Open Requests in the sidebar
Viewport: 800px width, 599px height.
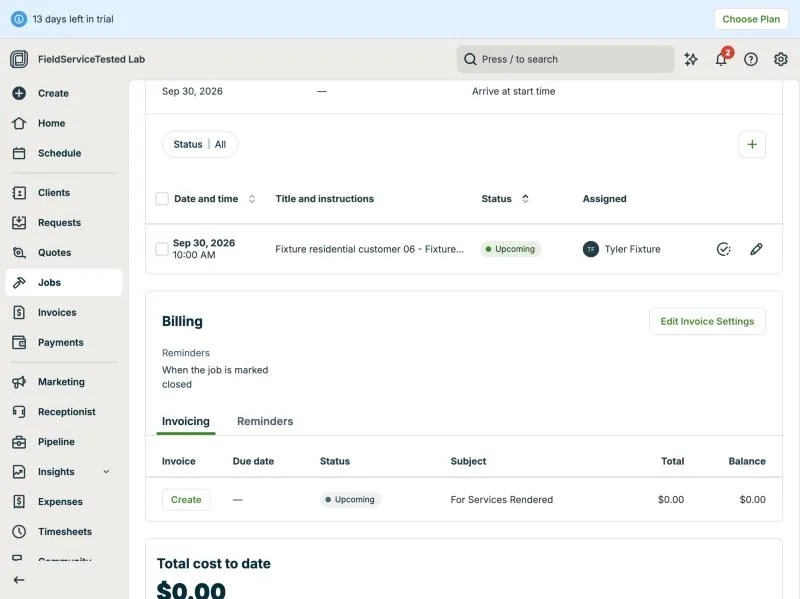[x=64, y=222]
